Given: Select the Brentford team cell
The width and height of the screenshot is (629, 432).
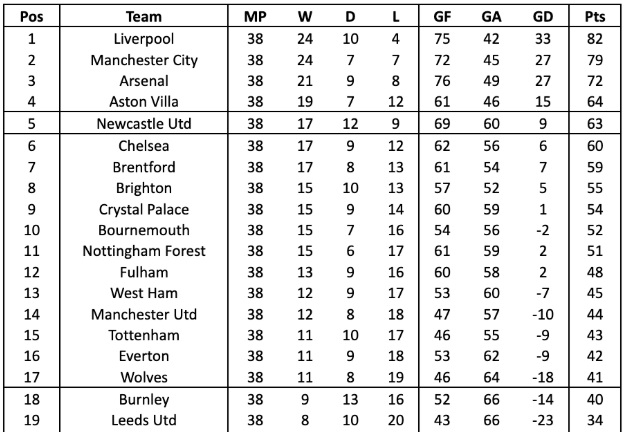Looking at the screenshot, I should pyautogui.click(x=144, y=167).
